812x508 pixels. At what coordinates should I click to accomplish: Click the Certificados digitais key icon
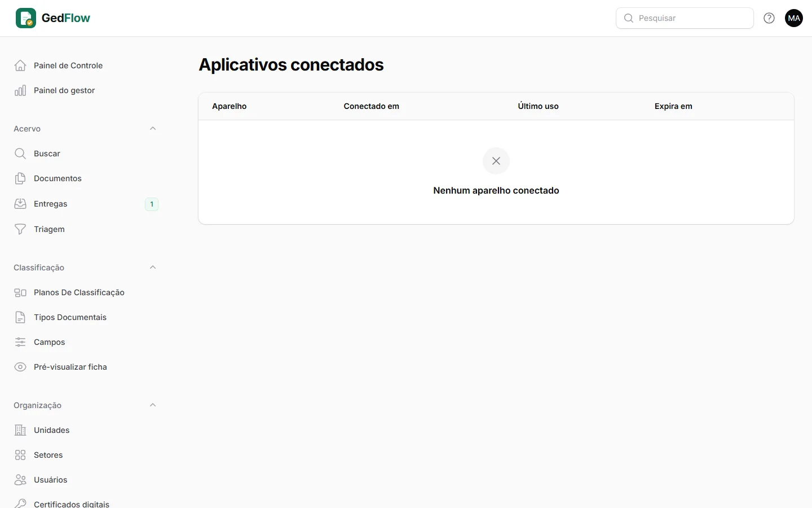click(20, 503)
